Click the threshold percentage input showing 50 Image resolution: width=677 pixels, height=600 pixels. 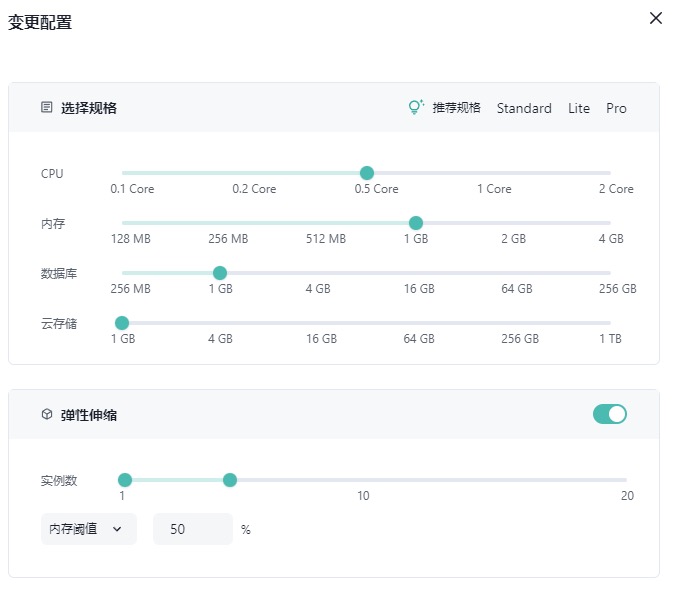pyautogui.click(x=193, y=529)
